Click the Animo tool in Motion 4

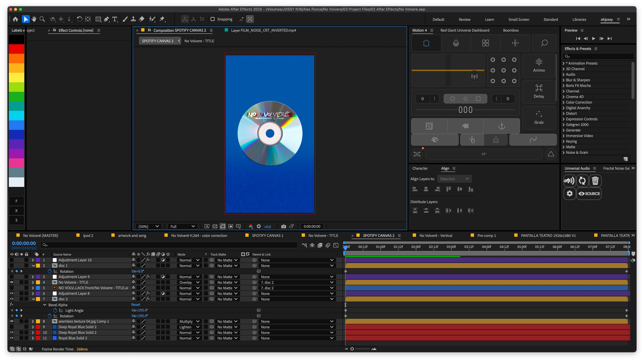pos(539,66)
